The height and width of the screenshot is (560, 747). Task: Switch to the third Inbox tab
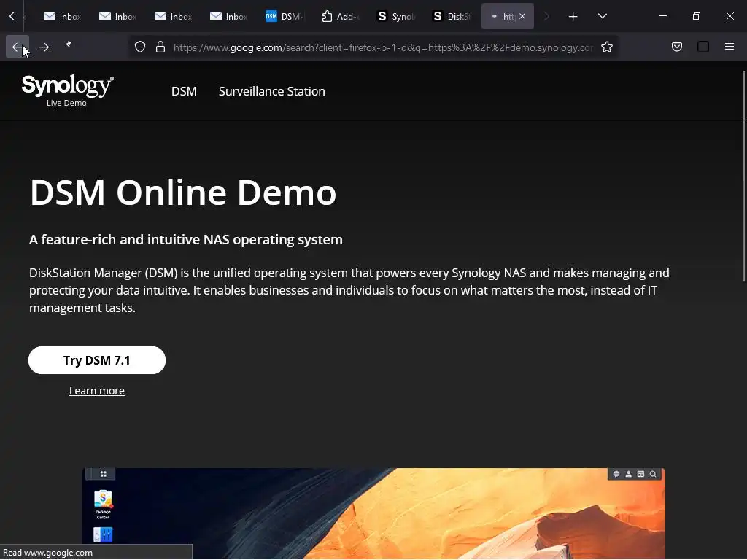click(173, 16)
